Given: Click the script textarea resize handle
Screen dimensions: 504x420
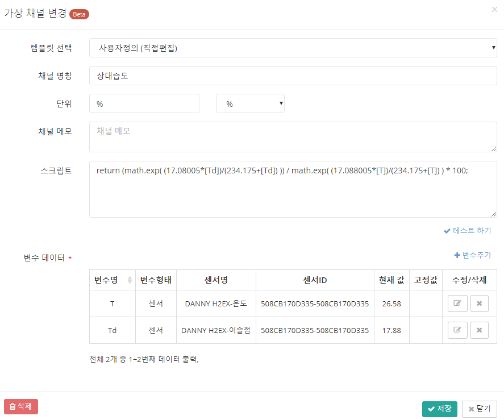Looking at the screenshot, I should 494,214.
